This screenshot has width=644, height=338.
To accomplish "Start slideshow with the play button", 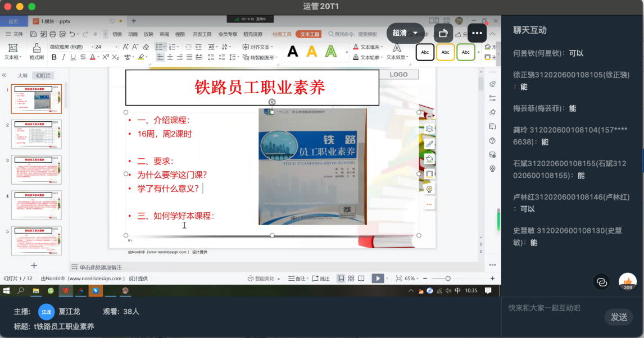I will click(378, 278).
